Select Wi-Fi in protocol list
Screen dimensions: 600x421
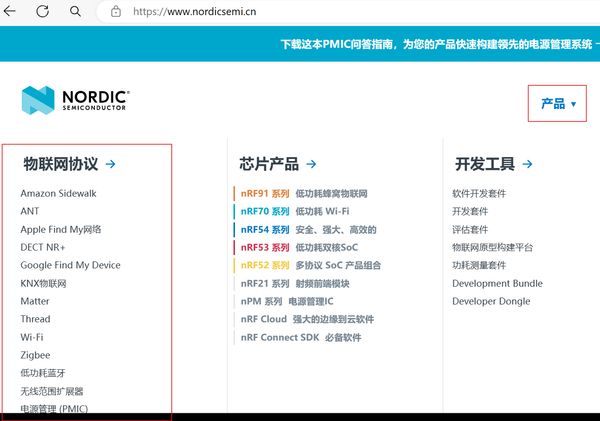coord(32,337)
